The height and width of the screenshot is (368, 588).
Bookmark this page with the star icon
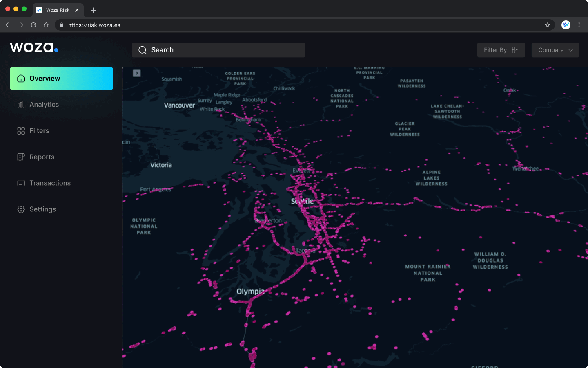point(548,25)
